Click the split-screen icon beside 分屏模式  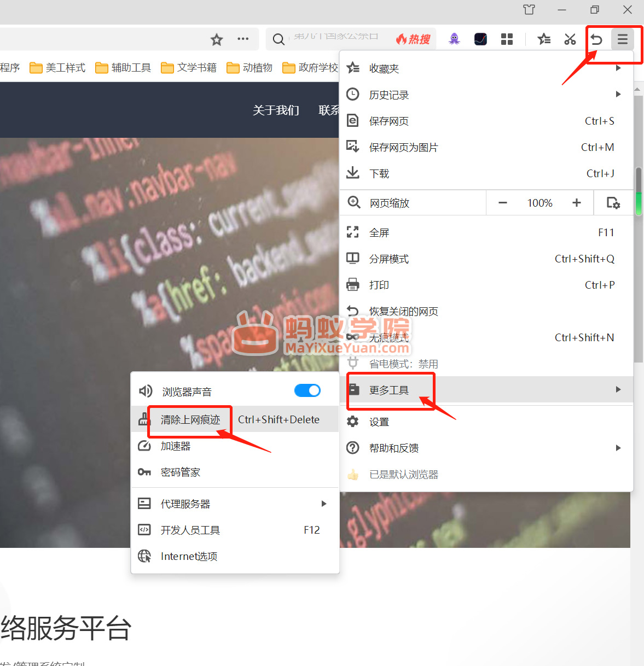353,258
